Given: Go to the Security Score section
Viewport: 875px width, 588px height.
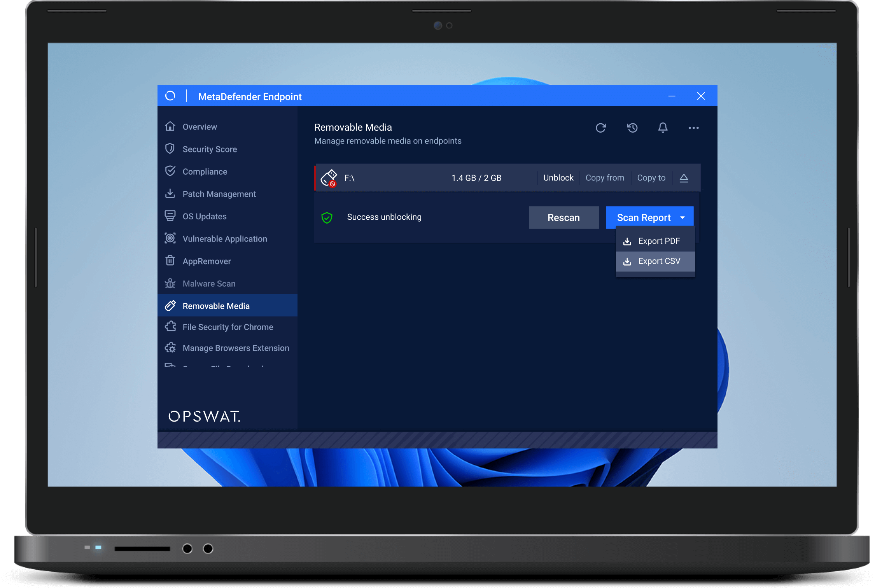Looking at the screenshot, I should 210,149.
